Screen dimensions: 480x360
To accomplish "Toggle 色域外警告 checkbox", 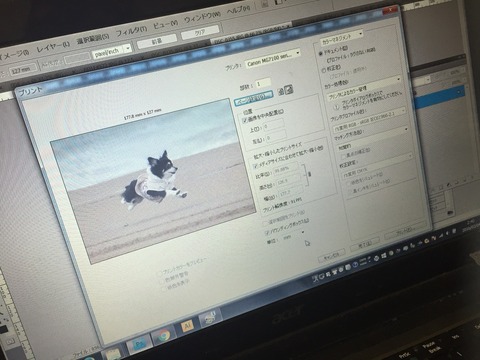I will [x=163, y=281].
